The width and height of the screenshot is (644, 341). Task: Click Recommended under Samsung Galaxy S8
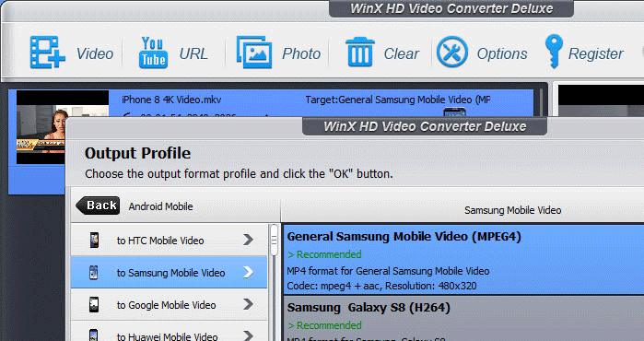pos(324,325)
